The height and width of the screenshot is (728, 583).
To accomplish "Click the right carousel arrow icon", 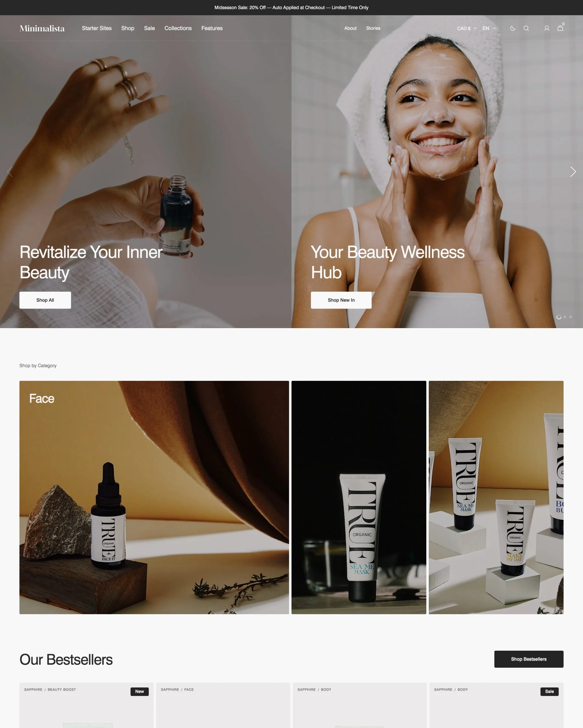I will [572, 171].
